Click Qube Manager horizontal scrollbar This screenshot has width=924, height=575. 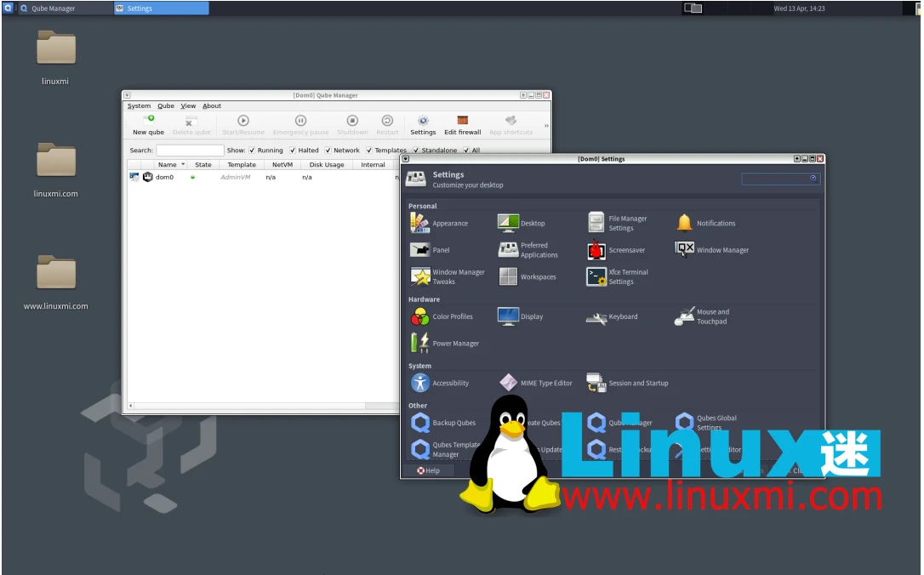point(264,406)
